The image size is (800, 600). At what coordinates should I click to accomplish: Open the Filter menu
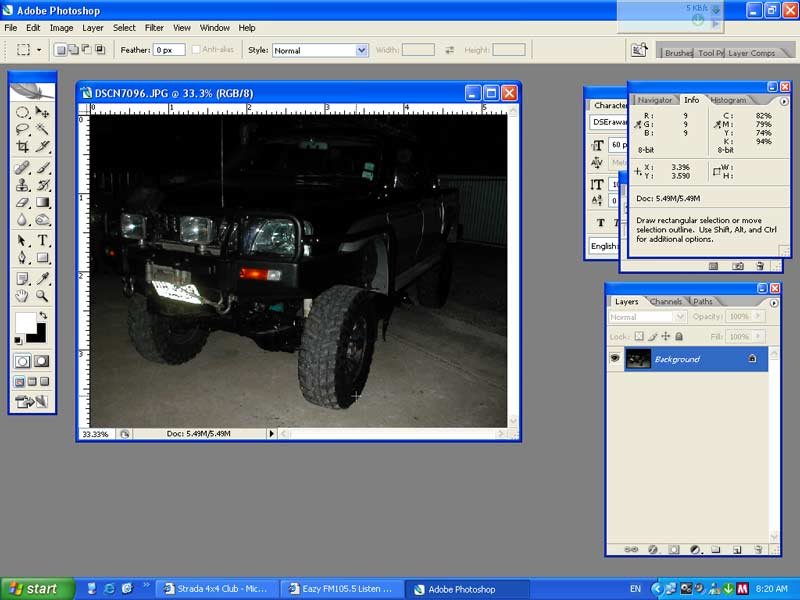154,28
